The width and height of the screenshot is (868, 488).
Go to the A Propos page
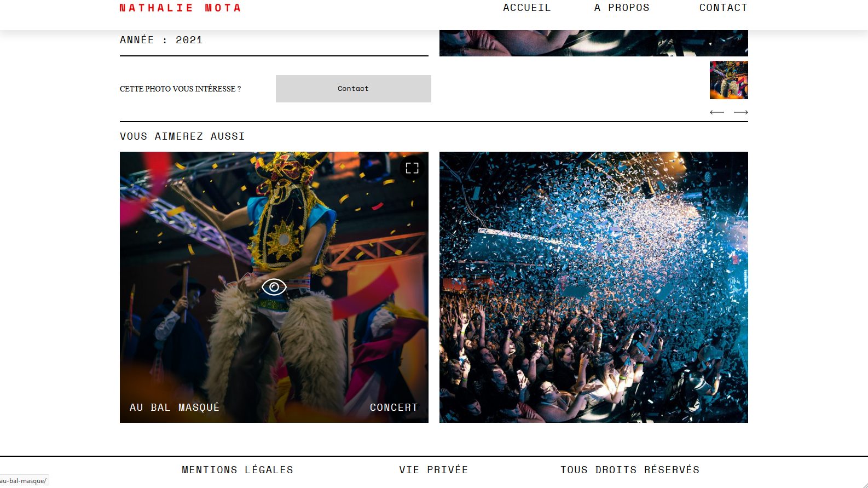[622, 8]
